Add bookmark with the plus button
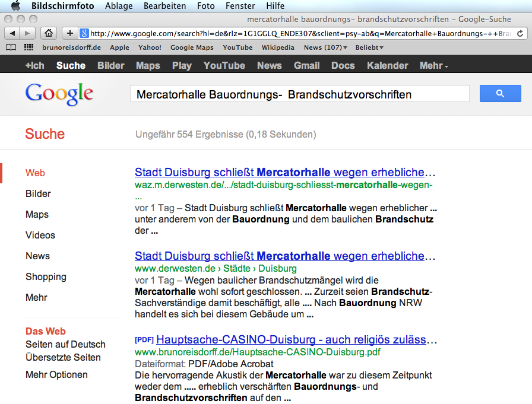532x404 pixels. (x=70, y=33)
